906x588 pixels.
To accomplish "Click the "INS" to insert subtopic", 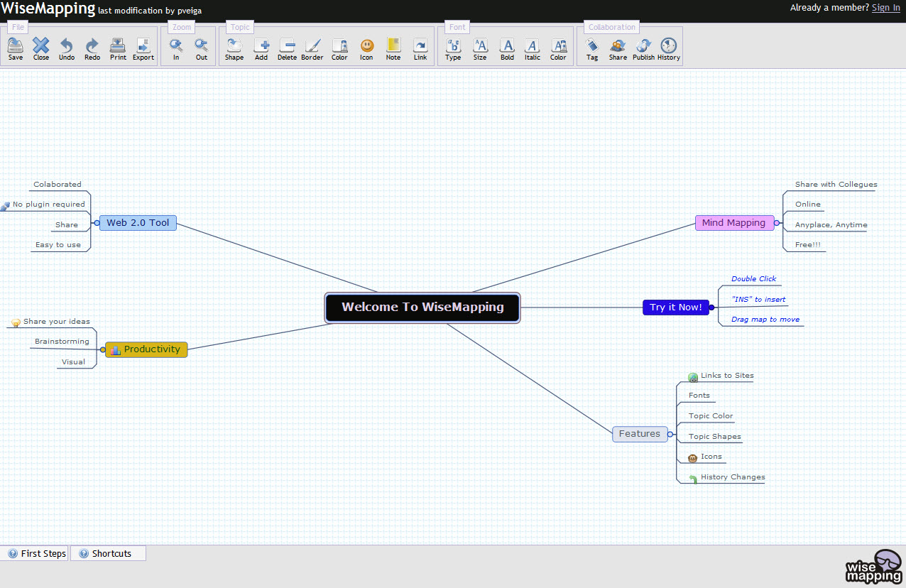I will (758, 299).
